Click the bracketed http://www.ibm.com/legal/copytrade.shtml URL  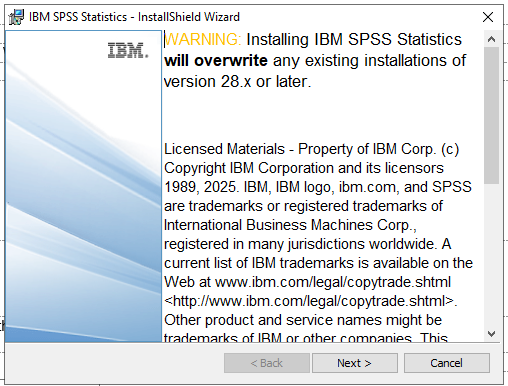(x=309, y=301)
